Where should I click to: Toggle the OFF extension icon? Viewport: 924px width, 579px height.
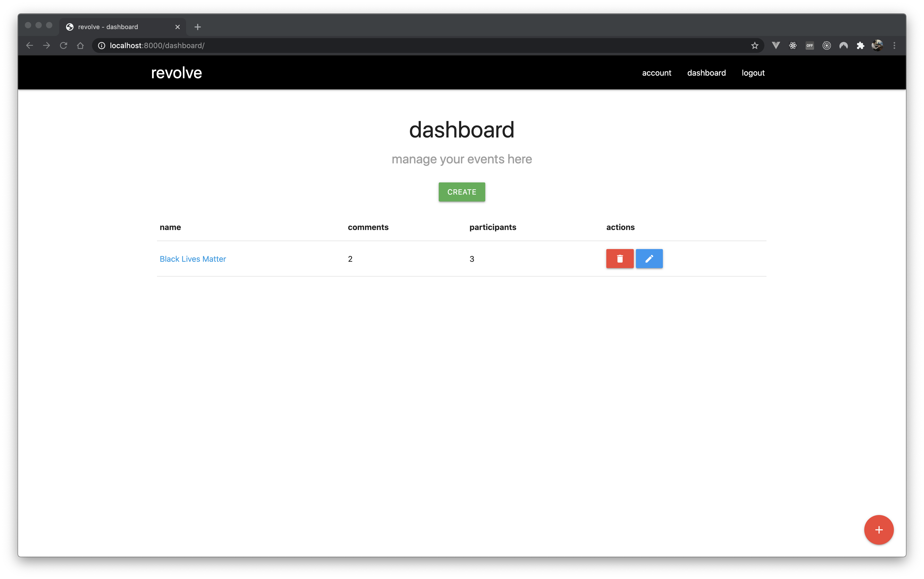click(810, 45)
